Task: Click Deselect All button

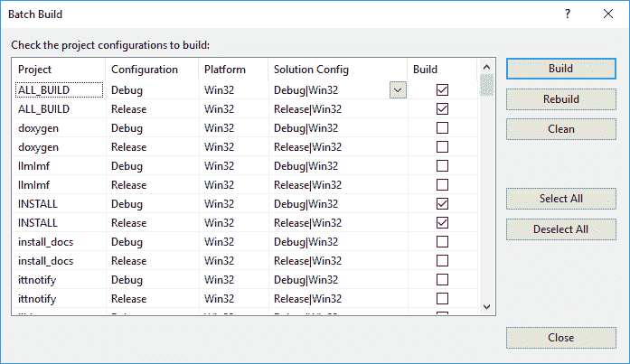Action: click(x=560, y=229)
